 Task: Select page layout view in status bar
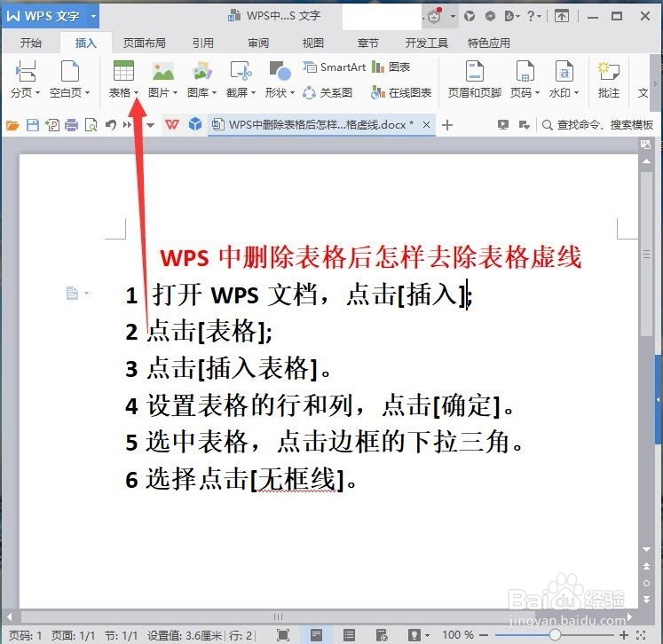(316, 635)
